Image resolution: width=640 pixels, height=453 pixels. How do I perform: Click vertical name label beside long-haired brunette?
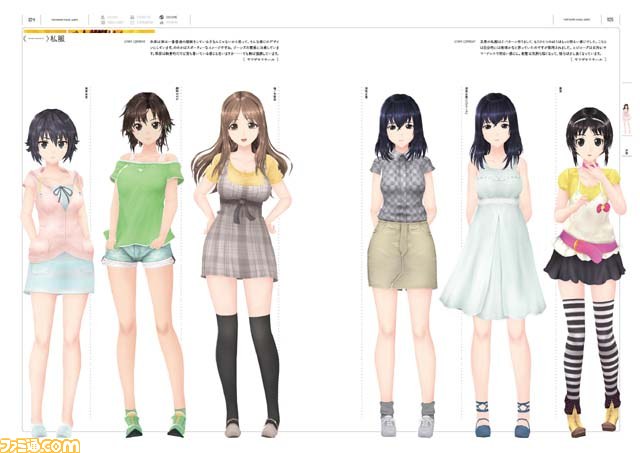coord(275,93)
